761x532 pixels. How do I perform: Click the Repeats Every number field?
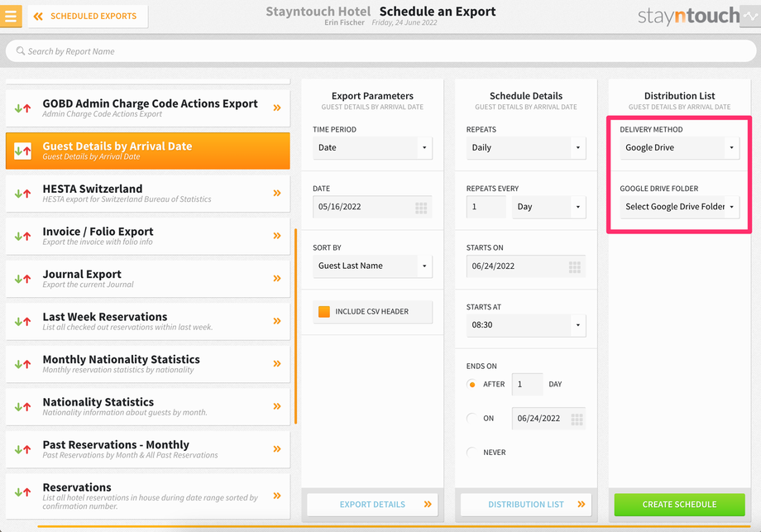click(x=486, y=207)
